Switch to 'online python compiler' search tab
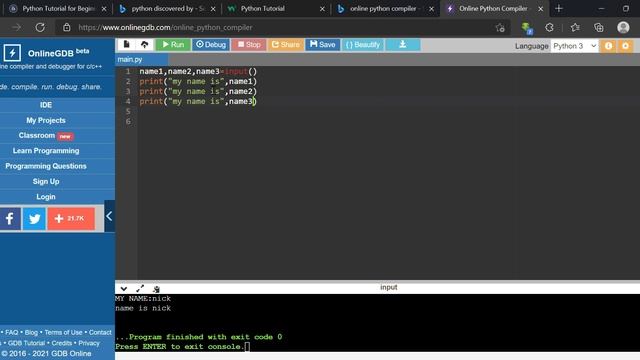The image size is (640, 360). click(385, 9)
